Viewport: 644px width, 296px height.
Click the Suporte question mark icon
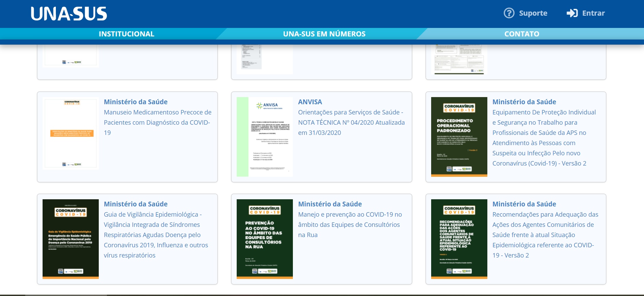tap(509, 13)
